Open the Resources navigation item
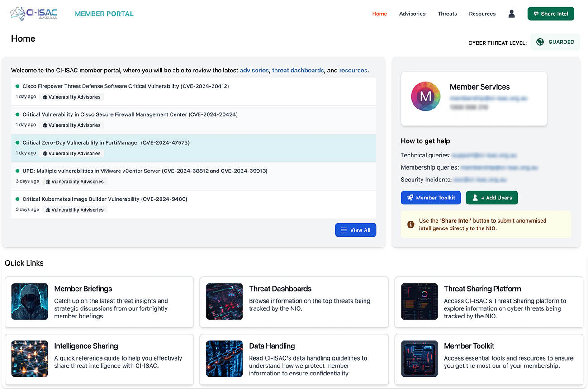Screen dimensions: 588x389 tap(482, 14)
